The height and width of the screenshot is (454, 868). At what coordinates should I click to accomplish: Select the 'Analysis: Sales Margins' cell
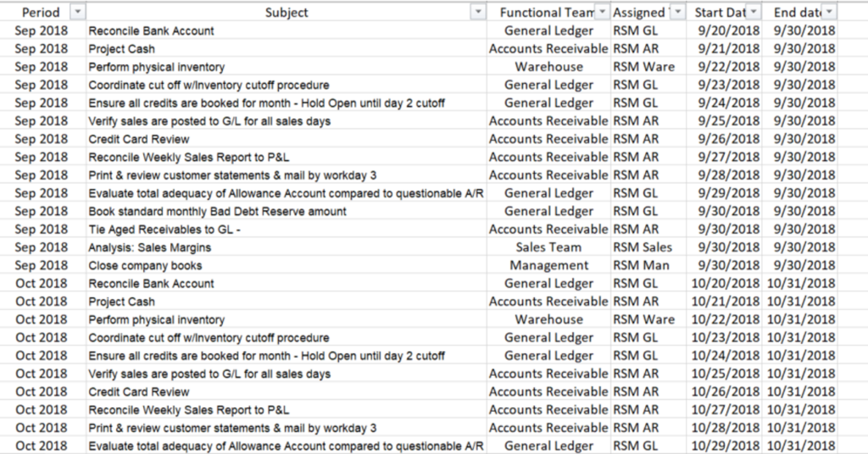pos(150,247)
